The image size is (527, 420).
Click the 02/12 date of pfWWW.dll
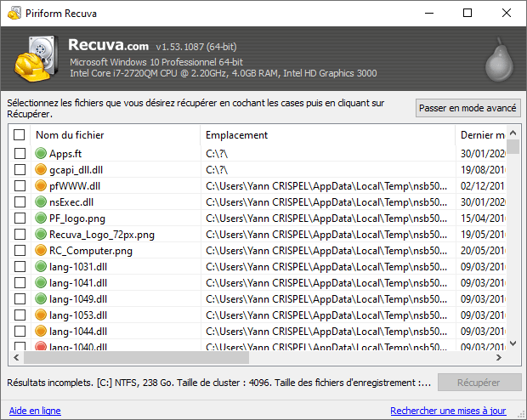click(x=483, y=186)
